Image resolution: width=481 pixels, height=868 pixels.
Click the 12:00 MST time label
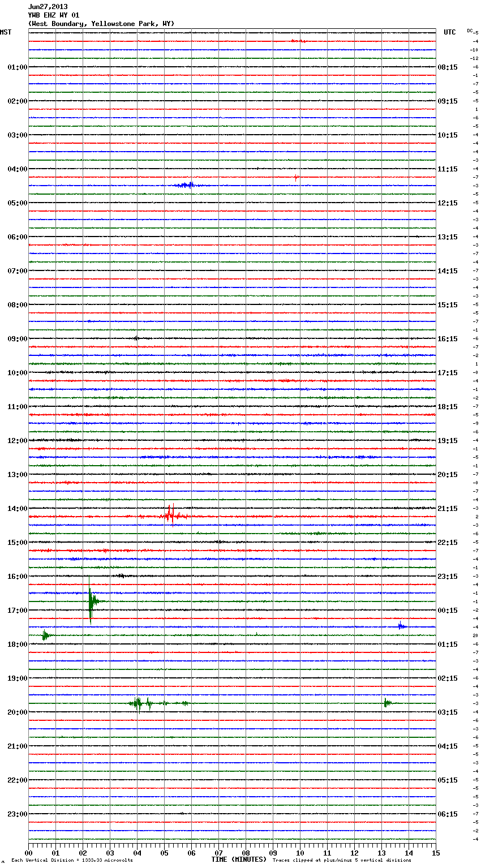tap(17, 441)
